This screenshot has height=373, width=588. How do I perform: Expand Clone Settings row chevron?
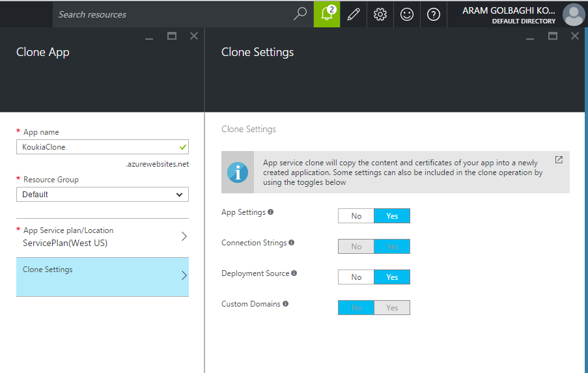click(x=184, y=275)
